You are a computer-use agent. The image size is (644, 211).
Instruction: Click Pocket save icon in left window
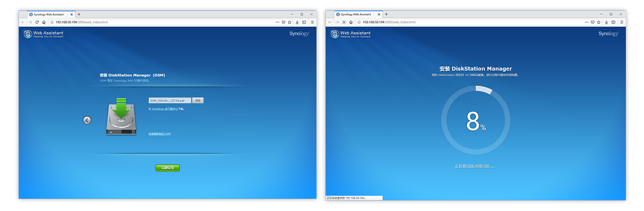point(283,22)
